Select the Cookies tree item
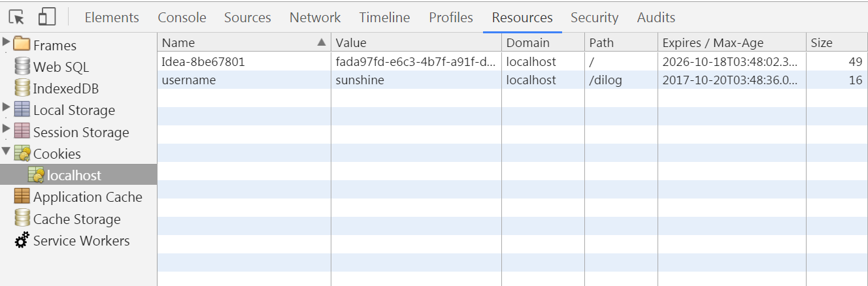This screenshot has height=286, width=868. tap(57, 153)
